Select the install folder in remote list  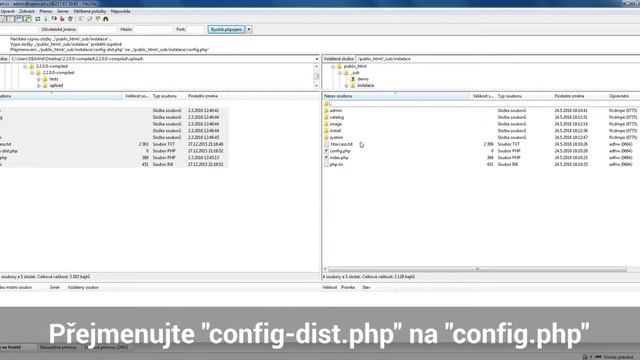336,131
